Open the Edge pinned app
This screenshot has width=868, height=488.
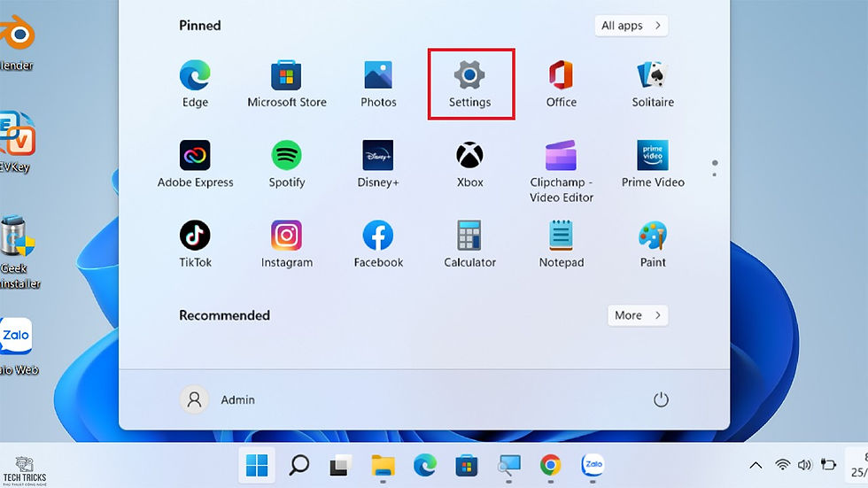[x=195, y=84]
